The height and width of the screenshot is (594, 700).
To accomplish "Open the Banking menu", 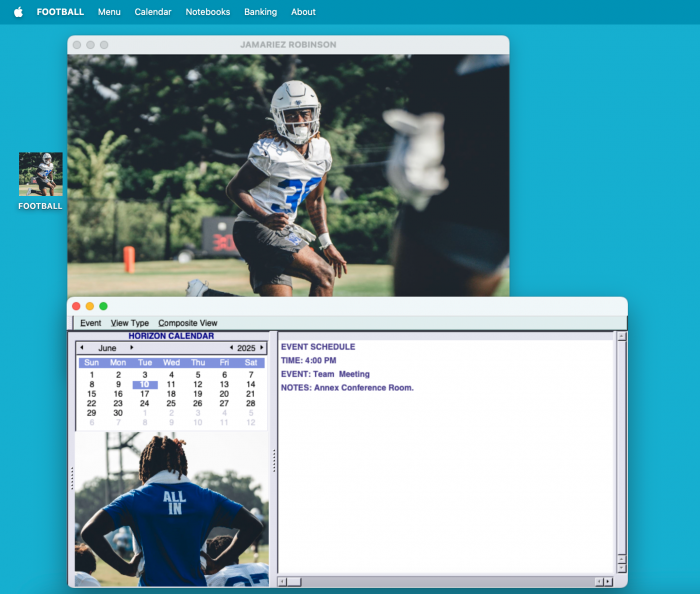I will (260, 12).
